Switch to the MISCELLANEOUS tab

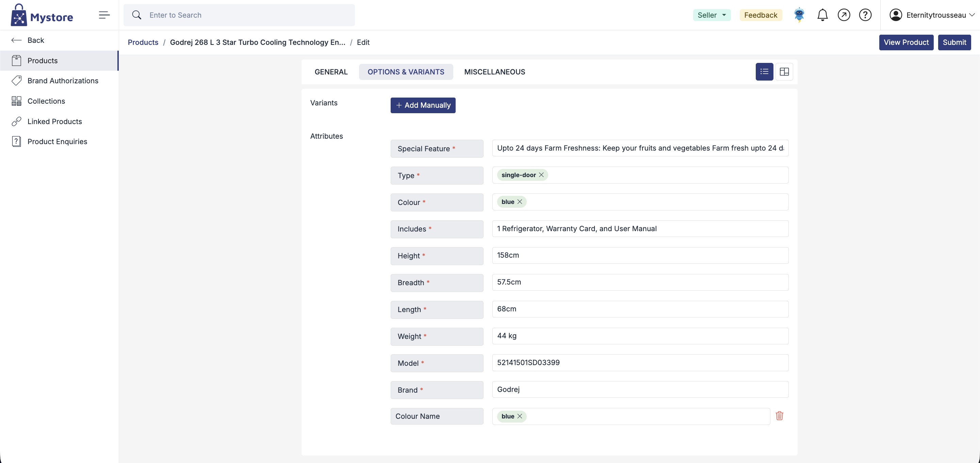point(494,72)
